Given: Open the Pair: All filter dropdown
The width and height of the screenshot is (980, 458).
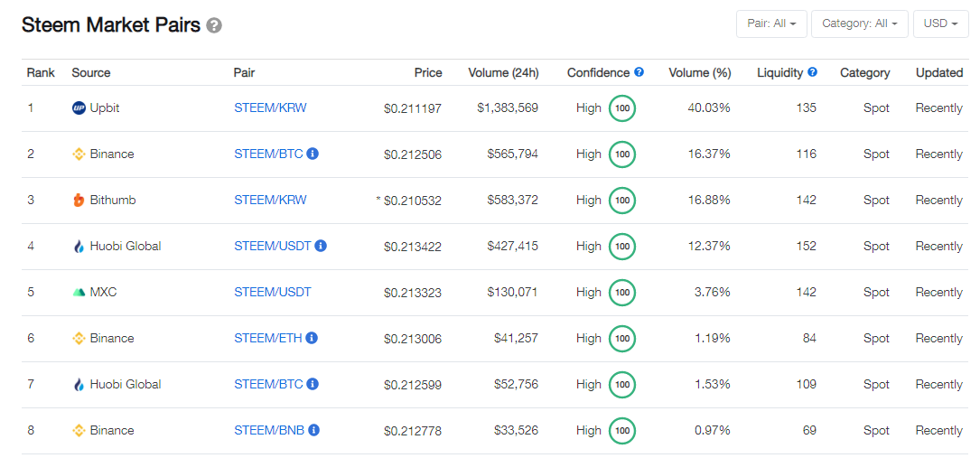Looking at the screenshot, I should point(772,23).
